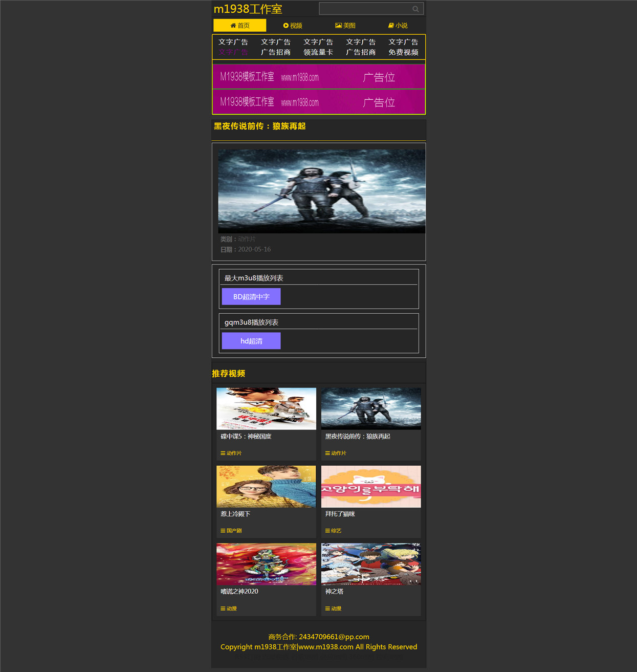The height and width of the screenshot is (672, 637).
Task: Go to the 小说 novels tab
Action: pyautogui.click(x=398, y=26)
